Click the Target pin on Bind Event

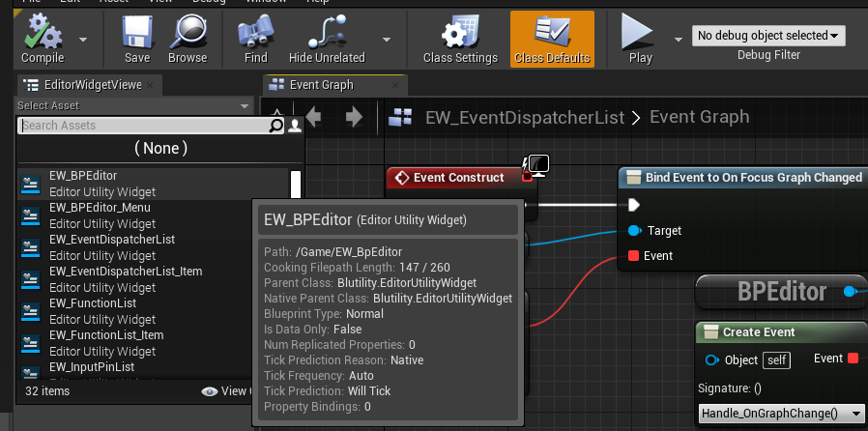pos(635,231)
